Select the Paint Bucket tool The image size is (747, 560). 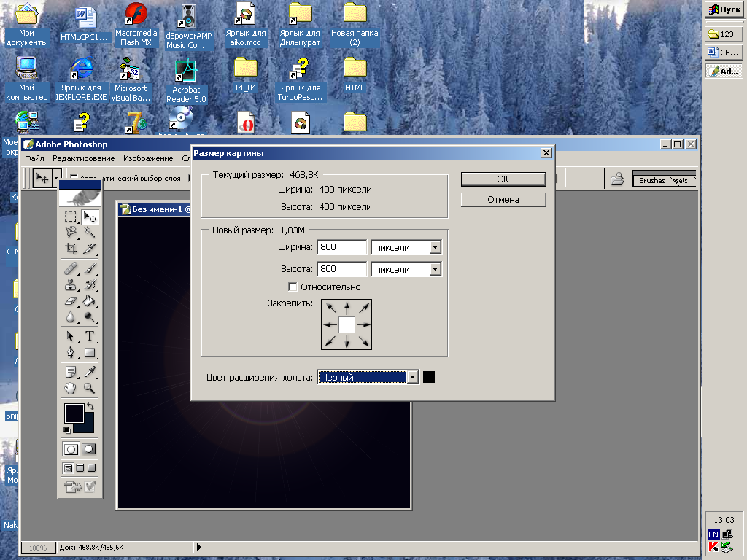[90, 301]
